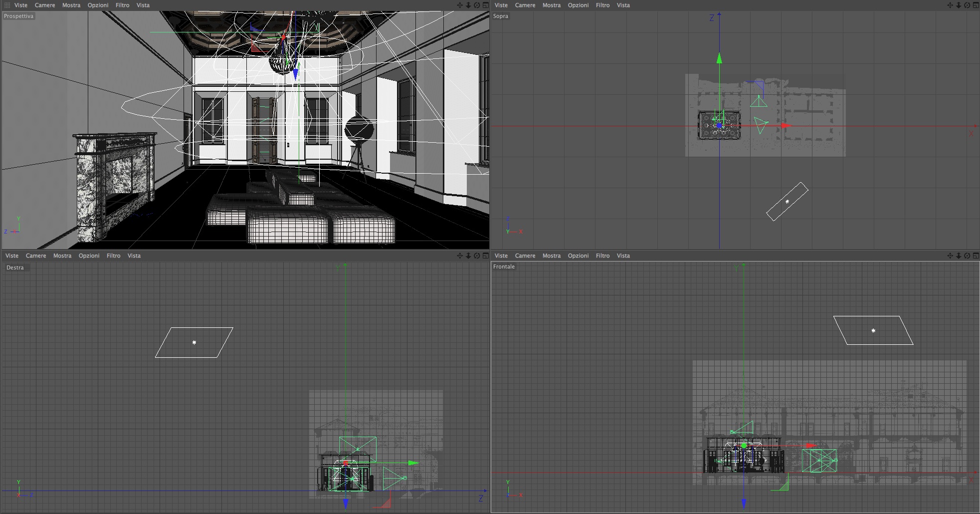The height and width of the screenshot is (514, 980).
Task: Toggle maximize for the Sopra viewport
Action: click(x=976, y=5)
